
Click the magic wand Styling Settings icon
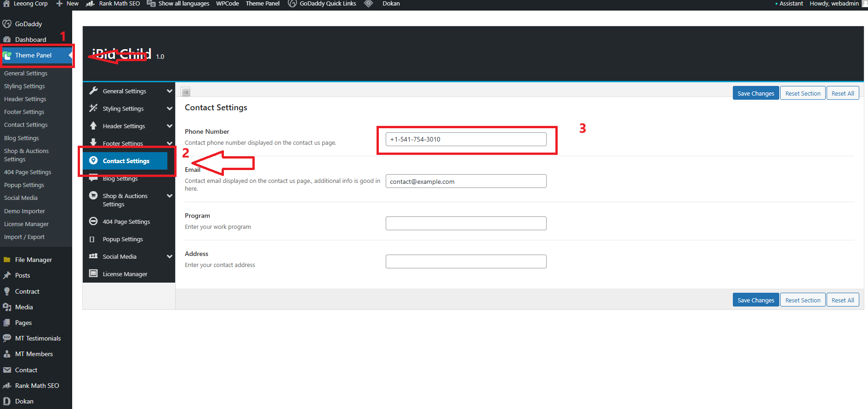(x=93, y=108)
